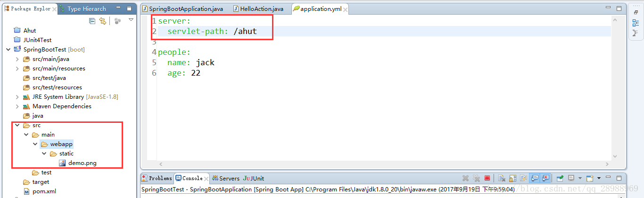Select demo.png in the static folder
This screenshot has width=644, height=198.
click(x=82, y=163)
